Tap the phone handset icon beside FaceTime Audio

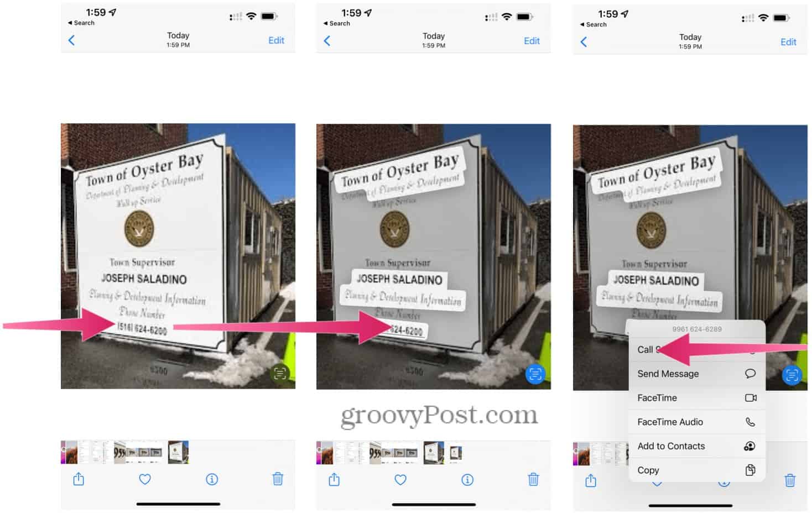point(750,422)
